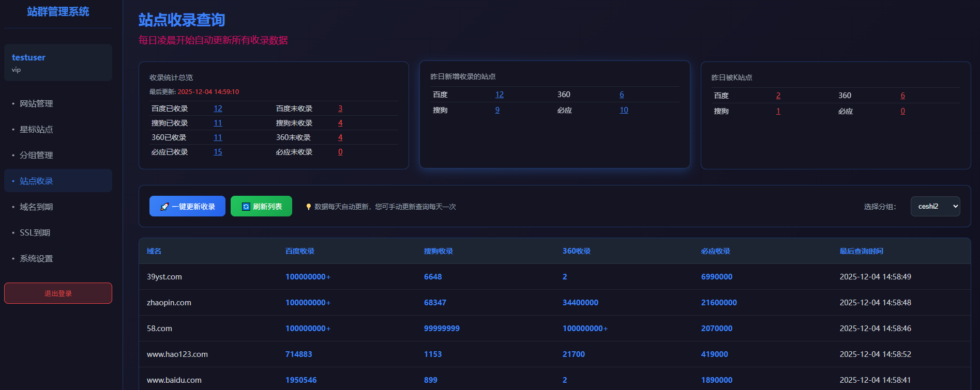Click 39yst.com Bing value 6990000
The width and height of the screenshot is (980, 390).
point(717,277)
